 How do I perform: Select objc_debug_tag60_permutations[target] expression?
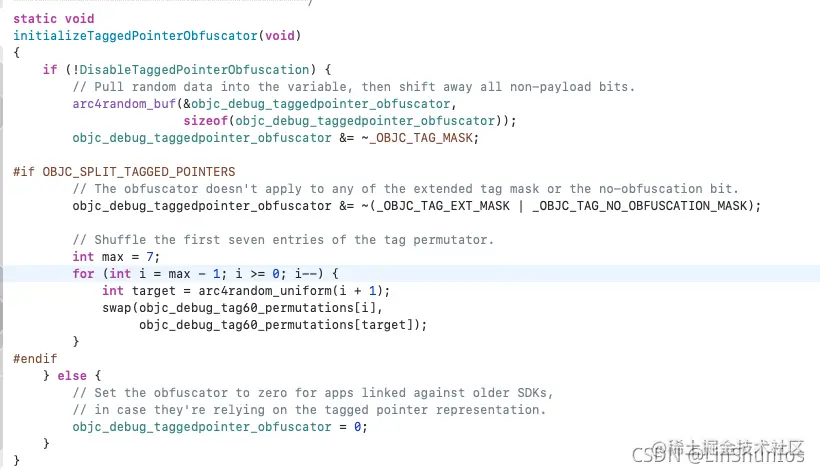(279, 325)
